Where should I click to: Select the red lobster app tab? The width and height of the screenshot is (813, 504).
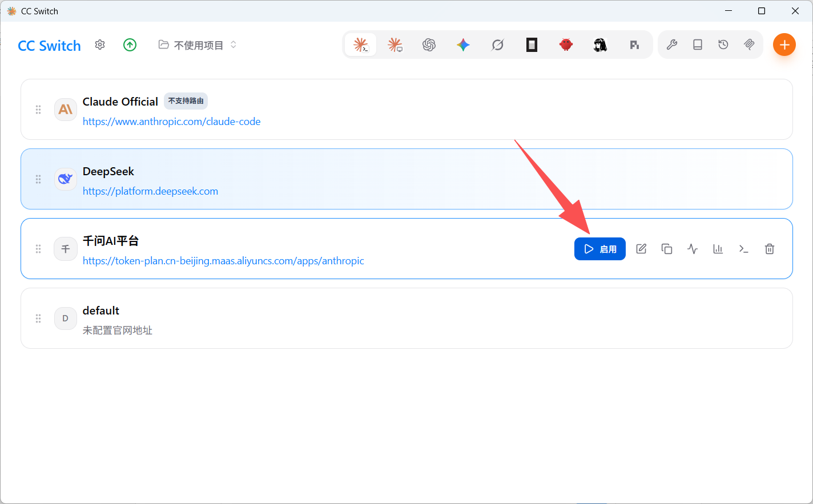566,45
